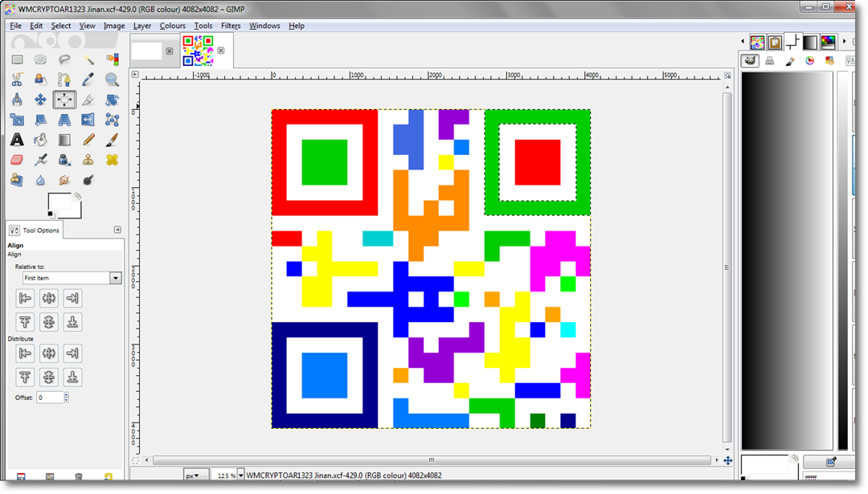Distribute bottoms of targets
Viewport: 868px width, 494px height.
click(72, 378)
